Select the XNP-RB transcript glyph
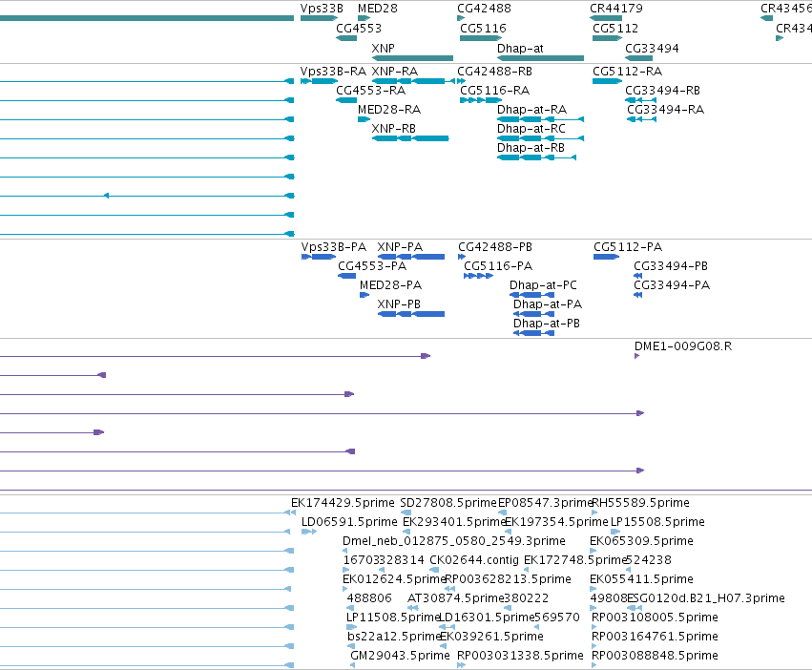The width and height of the screenshot is (812, 670). pyautogui.click(x=410, y=138)
